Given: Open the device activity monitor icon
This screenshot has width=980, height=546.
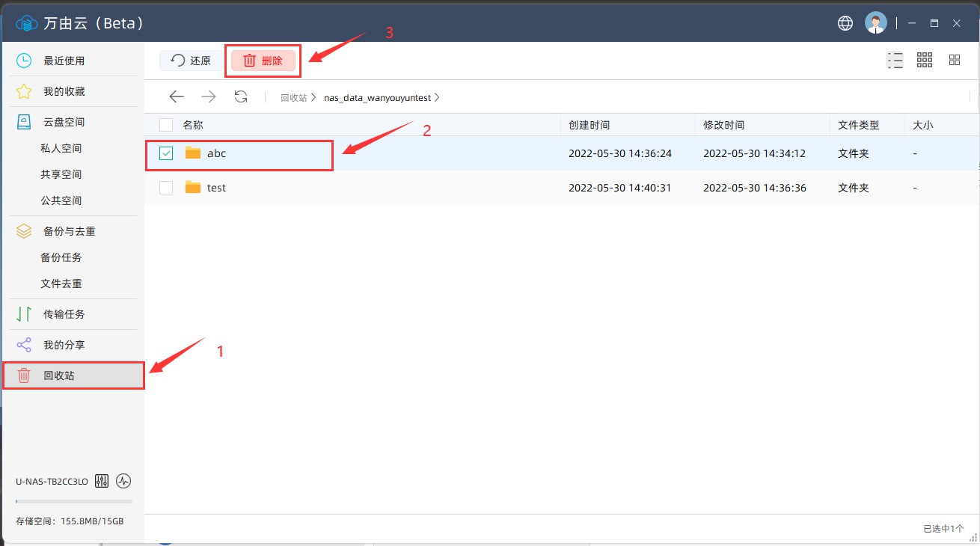Looking at the screenshot, I should 124,481.
